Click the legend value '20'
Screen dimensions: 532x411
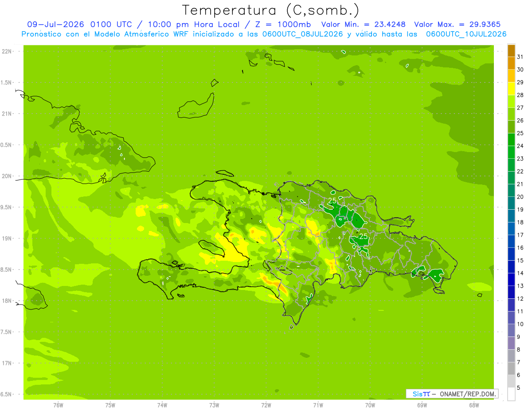click(x=520, y=197)
